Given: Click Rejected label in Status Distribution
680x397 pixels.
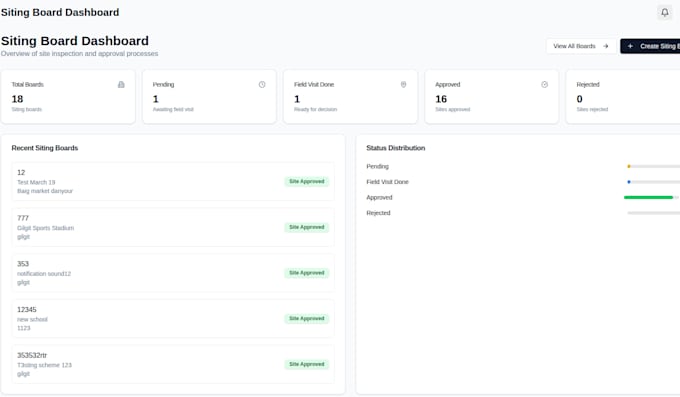Looking at the screenshot, I should click(378, 213).
